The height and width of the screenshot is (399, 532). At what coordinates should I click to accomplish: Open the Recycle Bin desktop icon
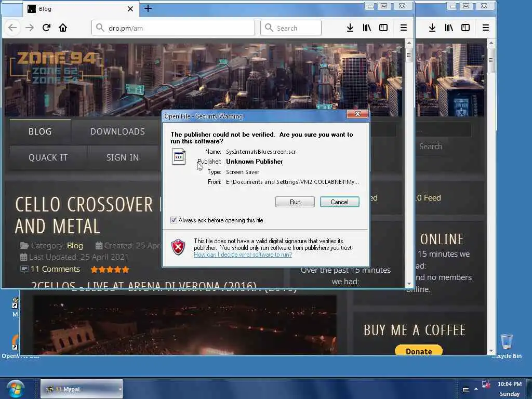[507, 346]
